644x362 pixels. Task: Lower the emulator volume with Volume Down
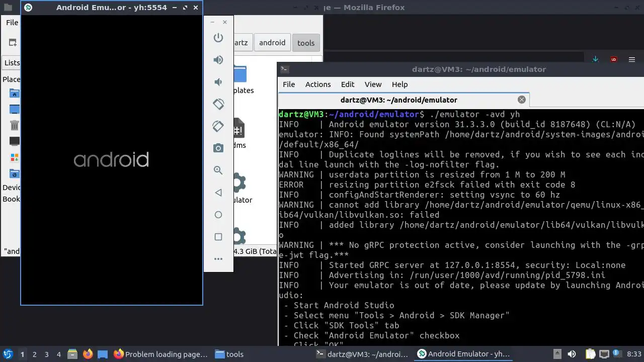tap(218, 82)
